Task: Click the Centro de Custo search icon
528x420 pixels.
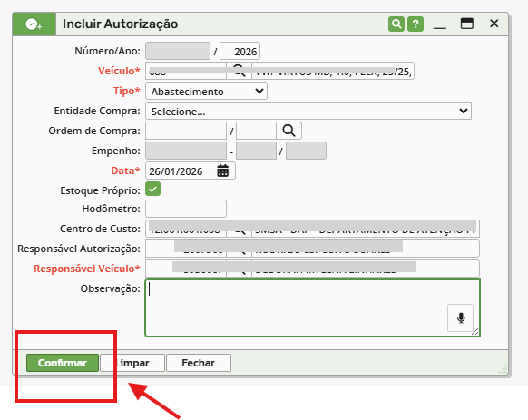Action: 240,229
